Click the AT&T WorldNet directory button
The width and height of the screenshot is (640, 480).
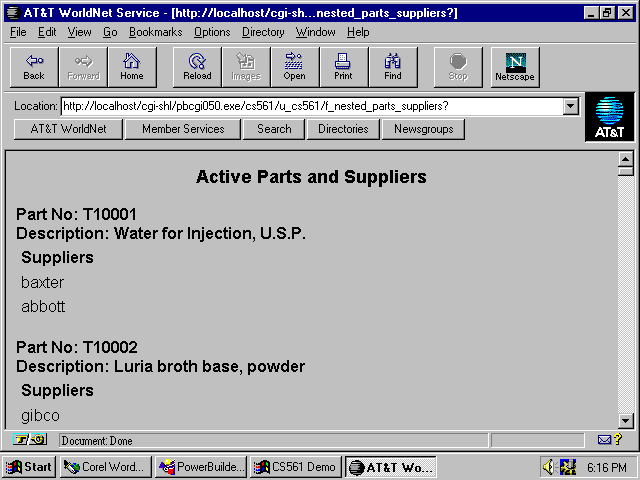[x=68, y=129]
